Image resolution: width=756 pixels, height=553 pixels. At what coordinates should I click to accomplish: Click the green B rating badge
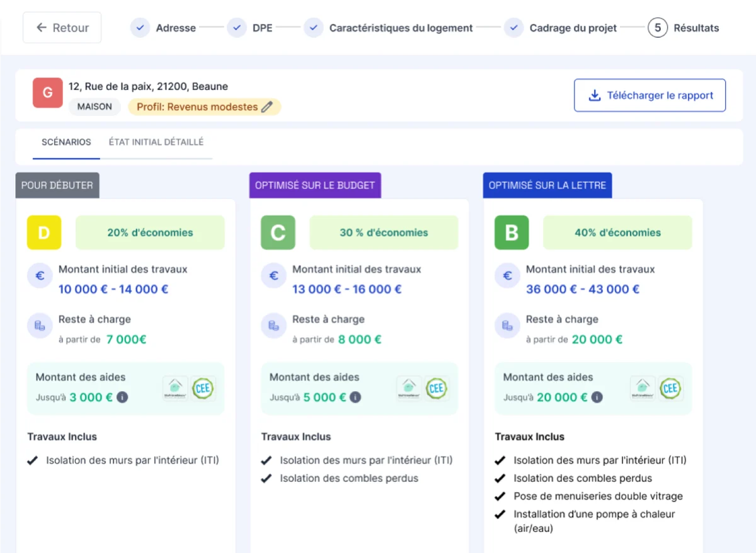[512, 232]
